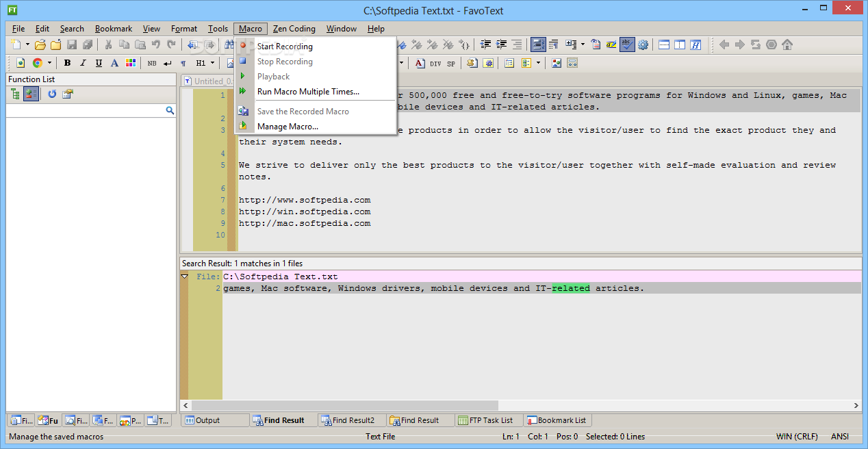Click the Function List search magnifier
This screenshot has width=868, height=449.
click(170, 110)
